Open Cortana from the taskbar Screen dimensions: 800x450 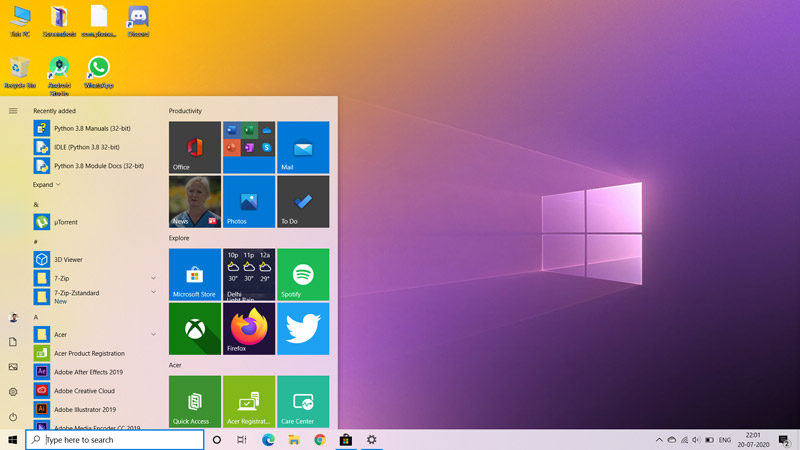(x=217, y=440)
